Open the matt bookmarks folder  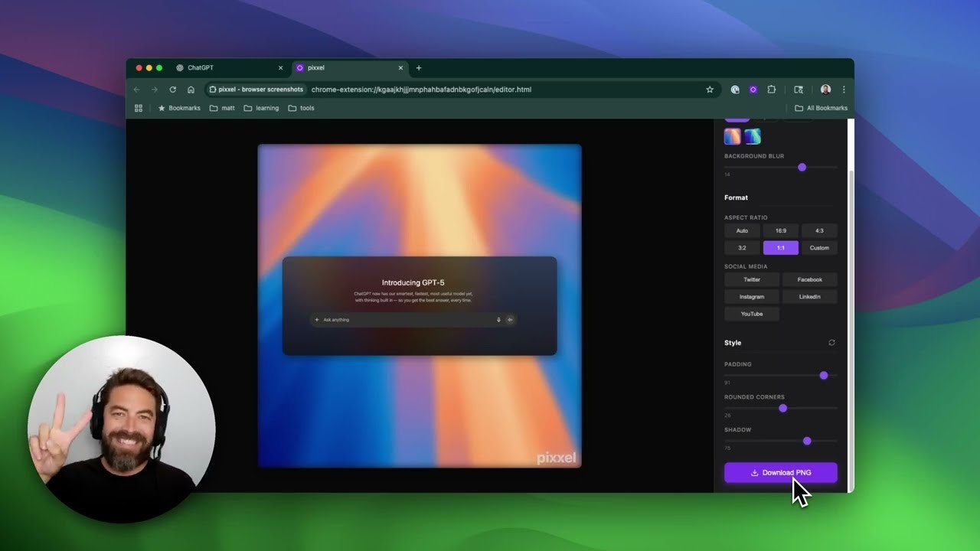(x=222, y=108)
